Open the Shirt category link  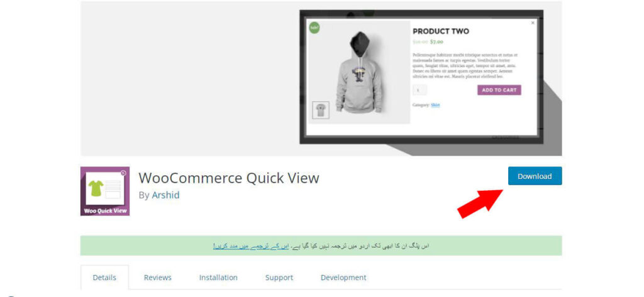[x=435, y=105]
